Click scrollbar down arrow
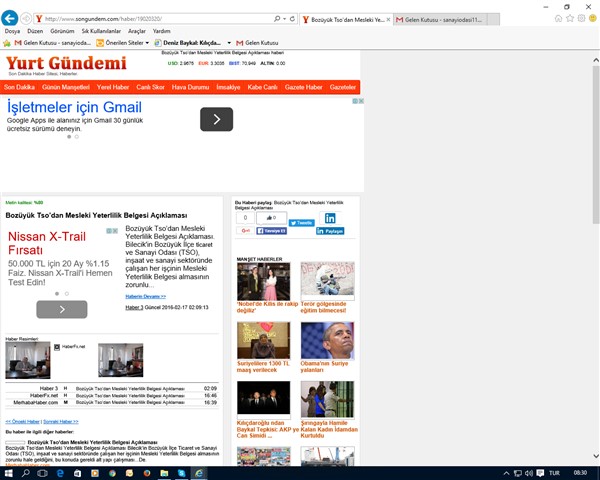The image size is (600, 480). pos(596,456)
